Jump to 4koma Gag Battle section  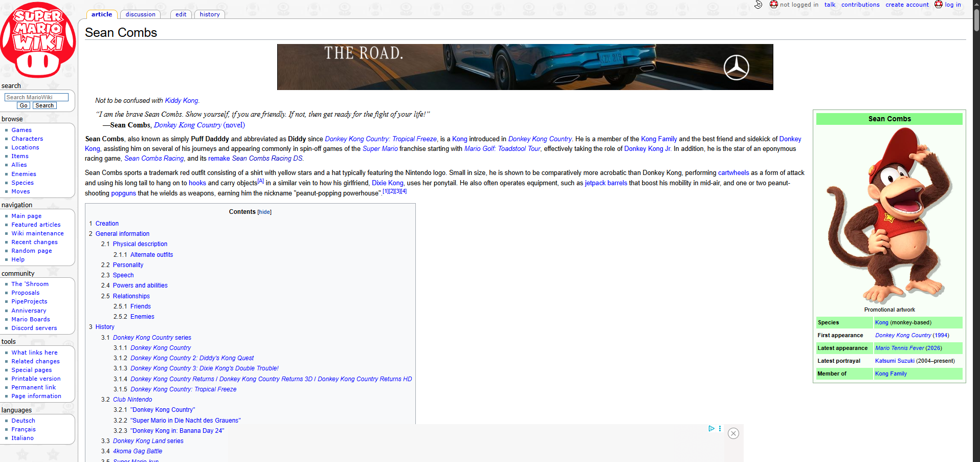(x=138, y=451)
